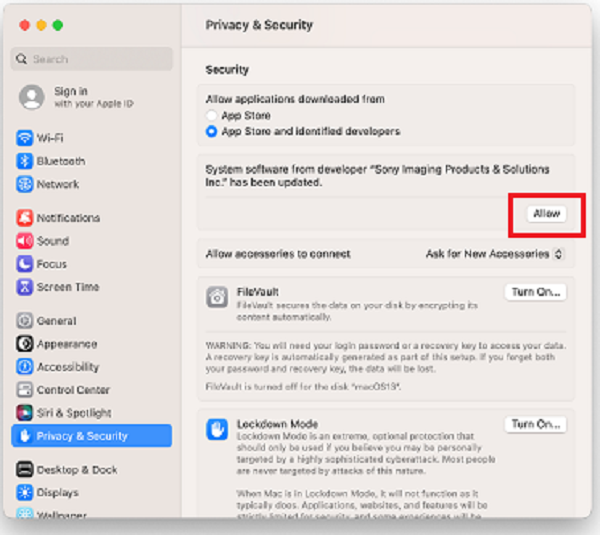Turn on FileVault
Viewport: 600px width, 535px height.
pyautogui.click(x=537, y=292)
